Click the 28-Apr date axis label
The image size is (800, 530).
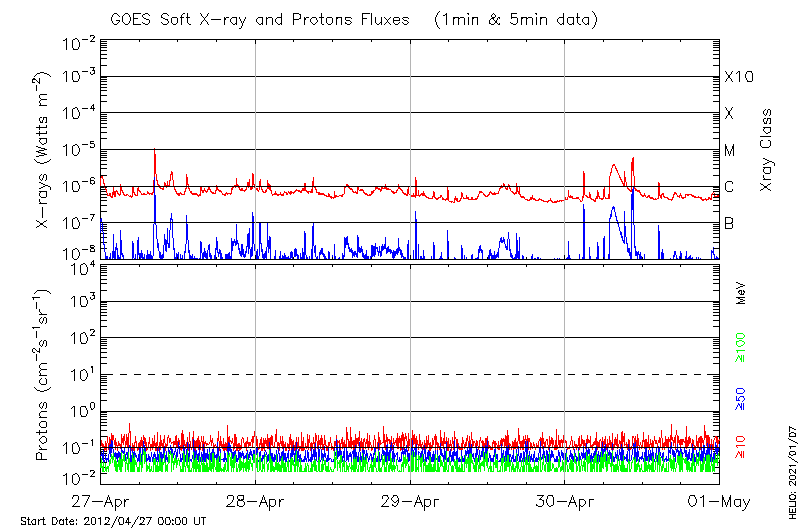[x=255, y=500]
